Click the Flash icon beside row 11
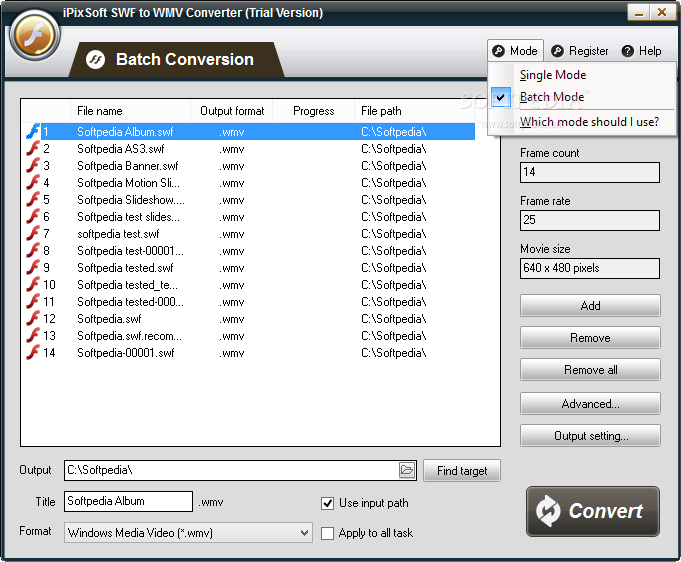Screen dimensions: 681x562 tap(33, 301)
